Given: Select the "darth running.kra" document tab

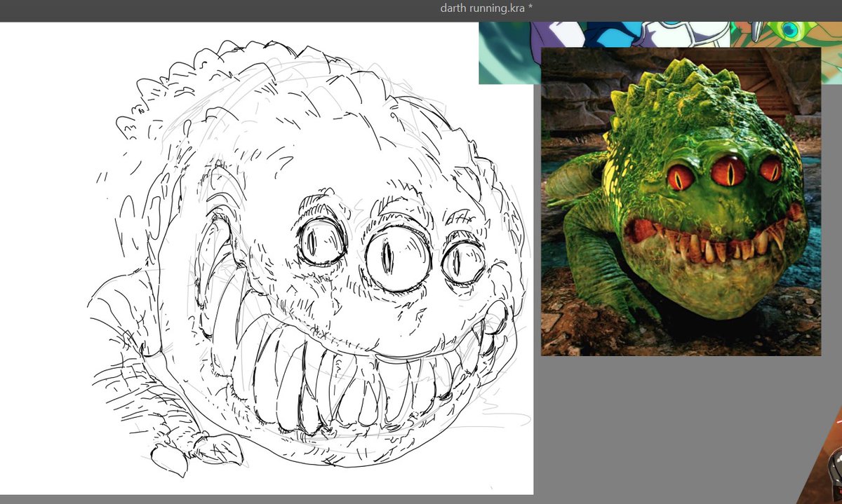Looking at the screenshot, I should coord(486,8).
